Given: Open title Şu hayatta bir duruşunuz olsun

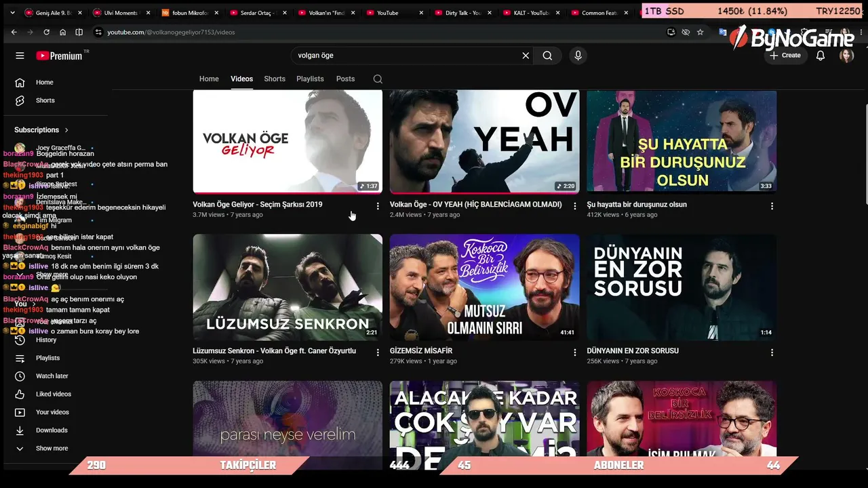Looking at the screenshot, I should (637, 205).
